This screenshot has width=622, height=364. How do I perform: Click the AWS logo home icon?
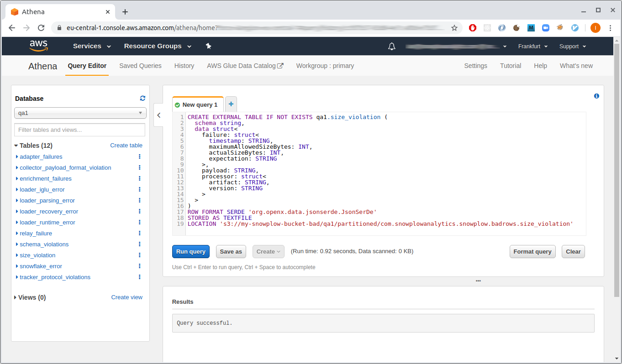39,46
